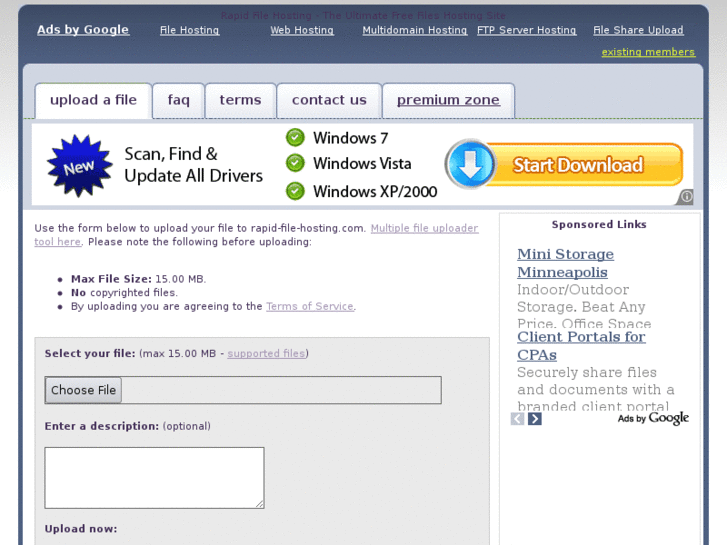Open the premium zone tab
The height and width of the screenshot is (545, 727).
click(448, 100)
